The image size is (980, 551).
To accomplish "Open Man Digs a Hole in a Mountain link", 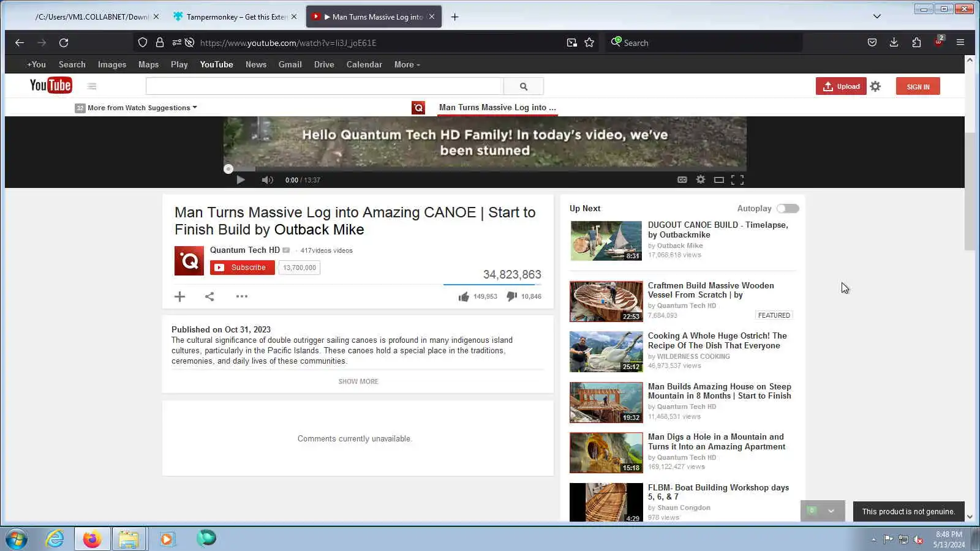I will pos(717,442).
